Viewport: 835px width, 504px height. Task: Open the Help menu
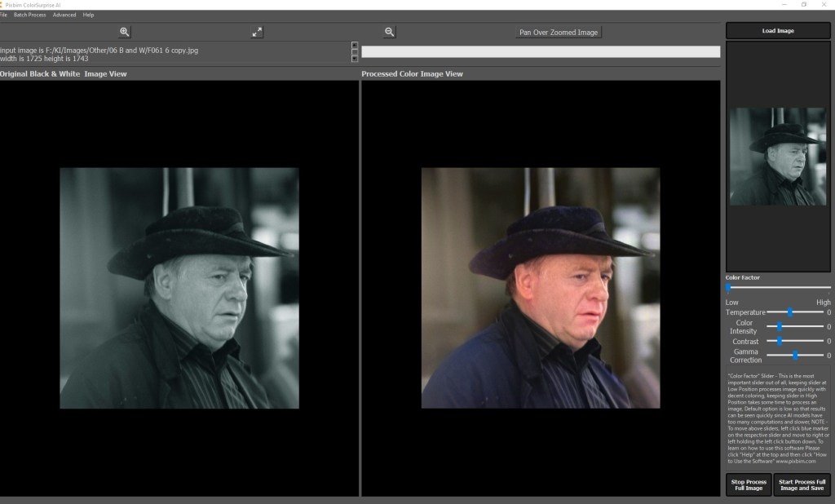click(x=87, y=14)
